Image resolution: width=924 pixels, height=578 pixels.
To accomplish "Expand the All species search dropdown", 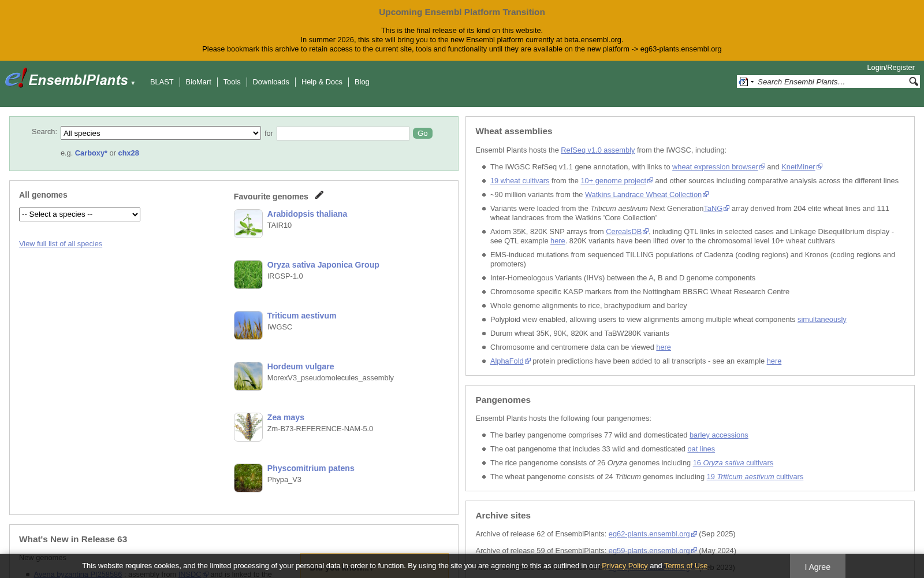I will pos(161,133).
